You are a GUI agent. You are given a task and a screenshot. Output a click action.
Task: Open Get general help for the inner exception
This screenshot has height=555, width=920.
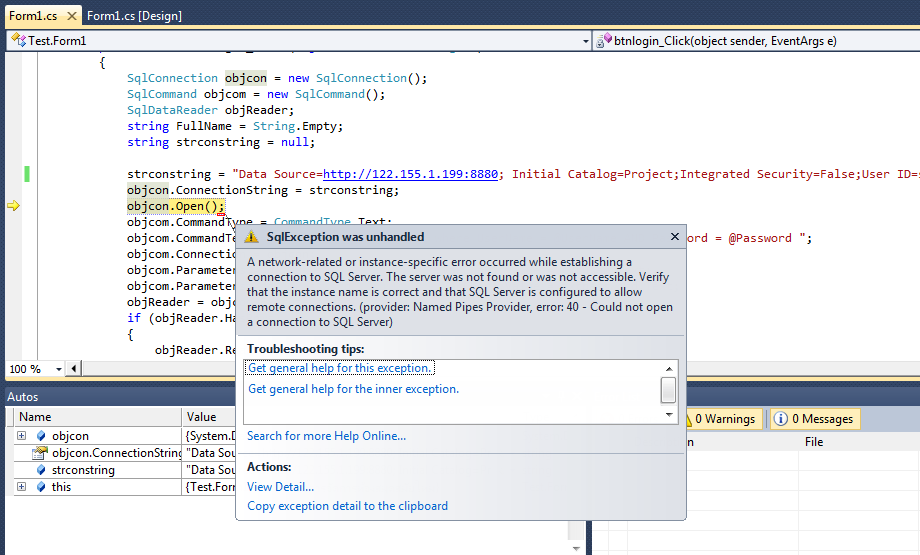(353, 389)
